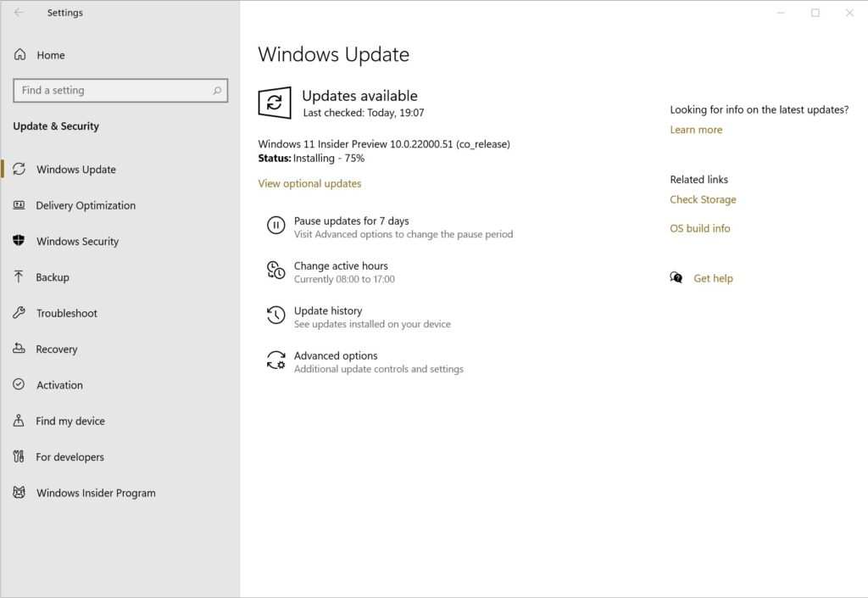Click the Advanced options gear-sync icon
The height and width of the screenshot is (598, 868).
[x=275, y=360]
